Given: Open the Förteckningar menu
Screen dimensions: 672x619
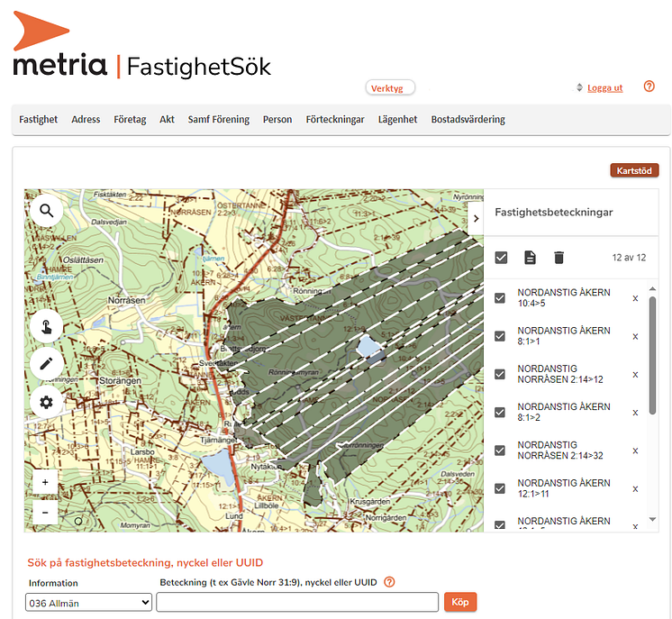Looking at the screenshot, I should (x=334, y=119).
